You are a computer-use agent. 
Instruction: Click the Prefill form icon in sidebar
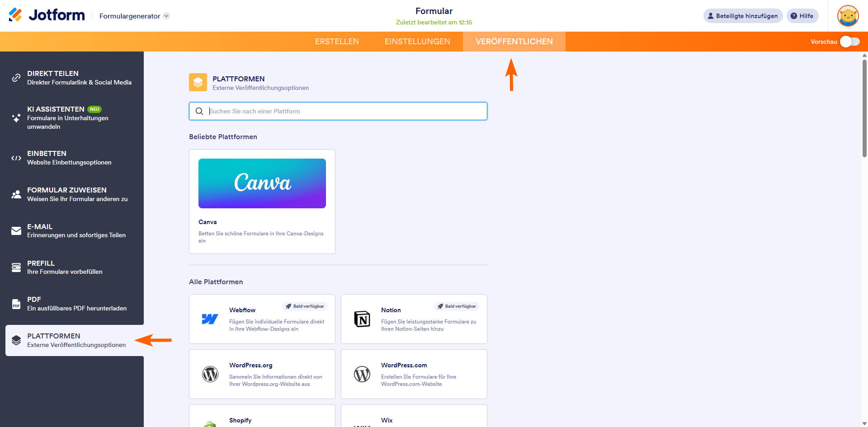coord(16,267)
